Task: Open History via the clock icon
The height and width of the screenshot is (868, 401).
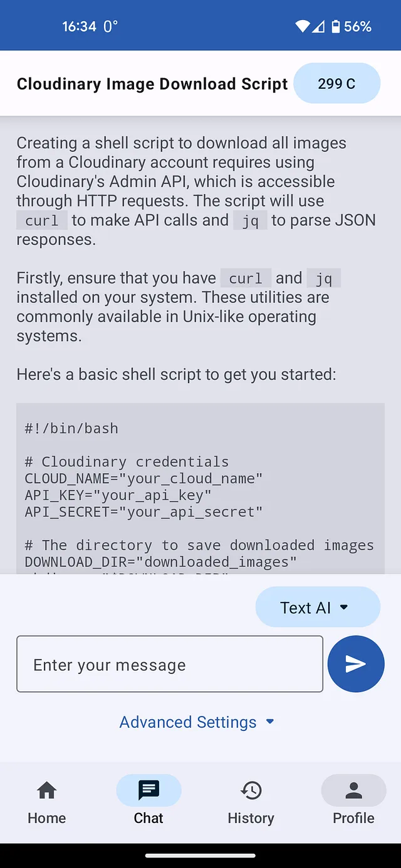Action: point(251,790)
